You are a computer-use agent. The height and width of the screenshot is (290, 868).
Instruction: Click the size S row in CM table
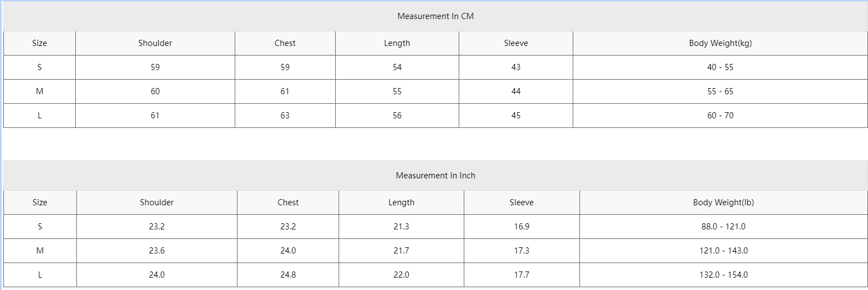pyautogui.click(x=435, y=67)
